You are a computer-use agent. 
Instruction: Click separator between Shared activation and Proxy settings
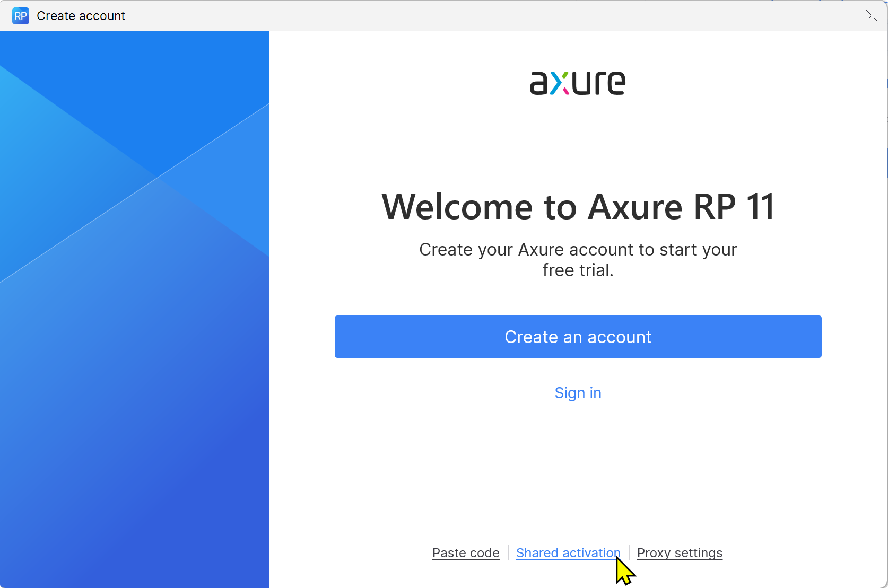629,552
